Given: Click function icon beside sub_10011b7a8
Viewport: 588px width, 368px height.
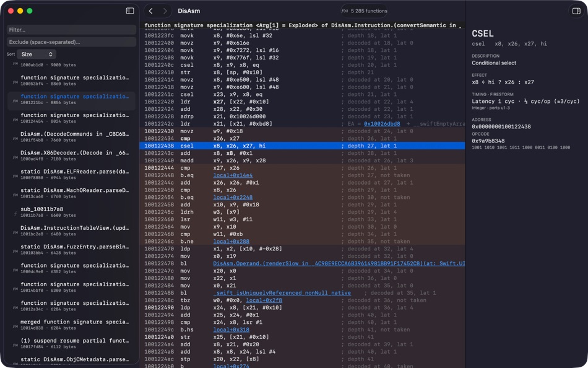Looking at the screenshot, I should pyautogui.click(x=15, y=213).
